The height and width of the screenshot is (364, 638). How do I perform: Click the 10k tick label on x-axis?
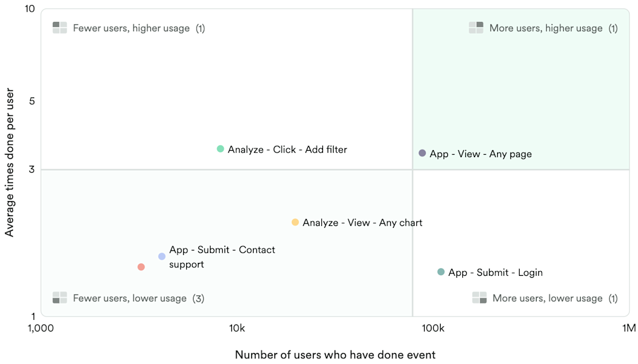237,329
